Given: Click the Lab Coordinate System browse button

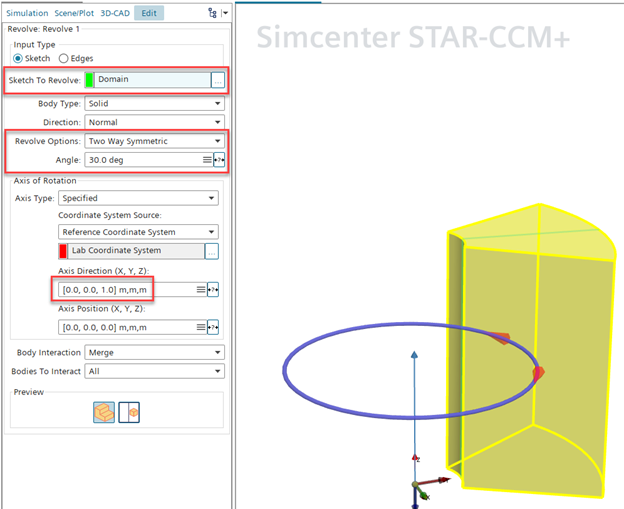Looking at the screenshot, I should 212,250.
